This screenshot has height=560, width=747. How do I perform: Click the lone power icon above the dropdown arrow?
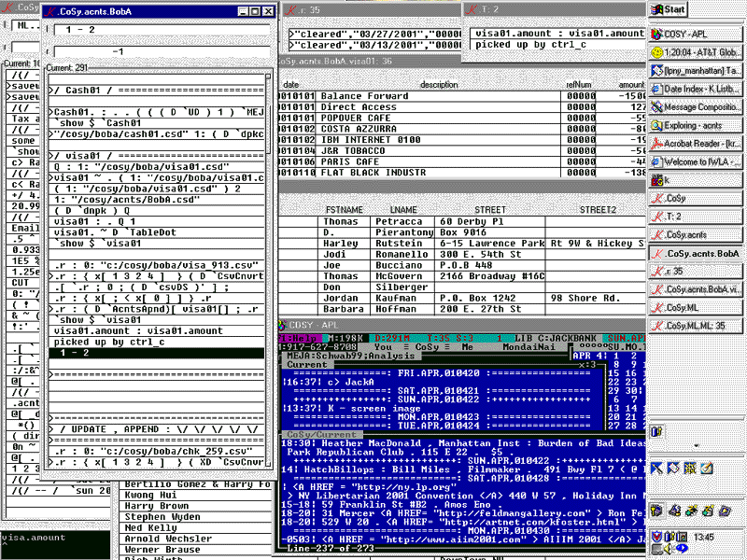coord(656,432)
